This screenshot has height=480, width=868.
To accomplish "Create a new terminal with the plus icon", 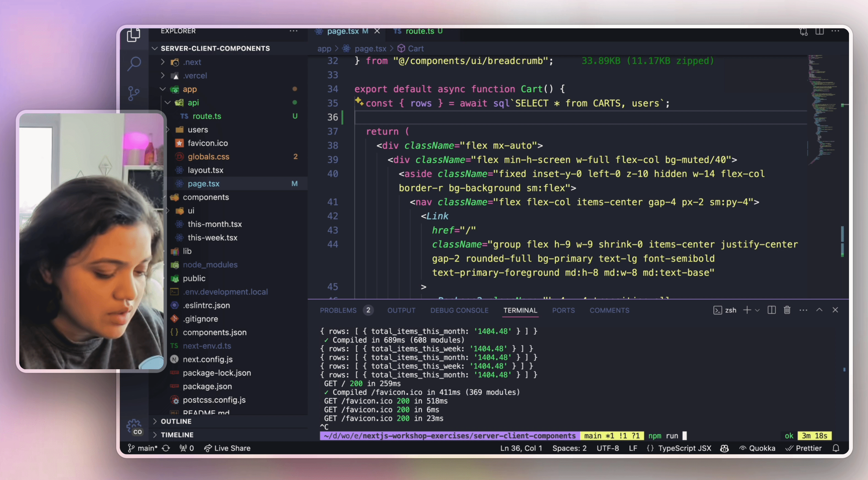I will point(747,310).
